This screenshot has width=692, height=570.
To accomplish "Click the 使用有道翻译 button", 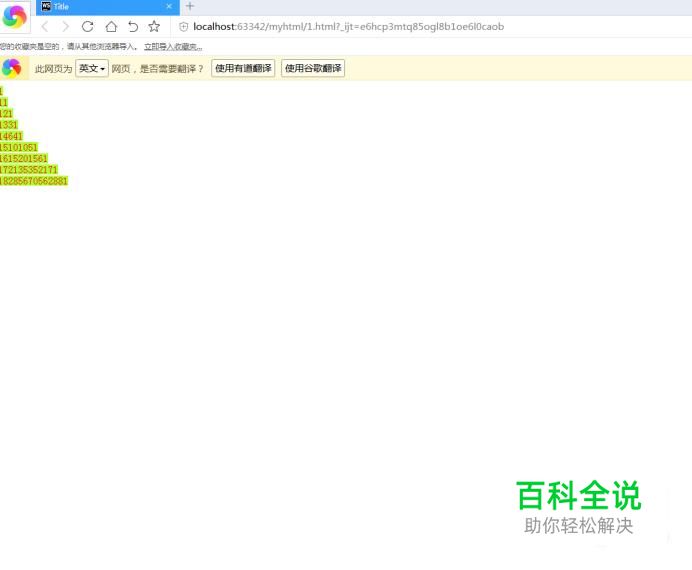I will click(x=243, y=68).
